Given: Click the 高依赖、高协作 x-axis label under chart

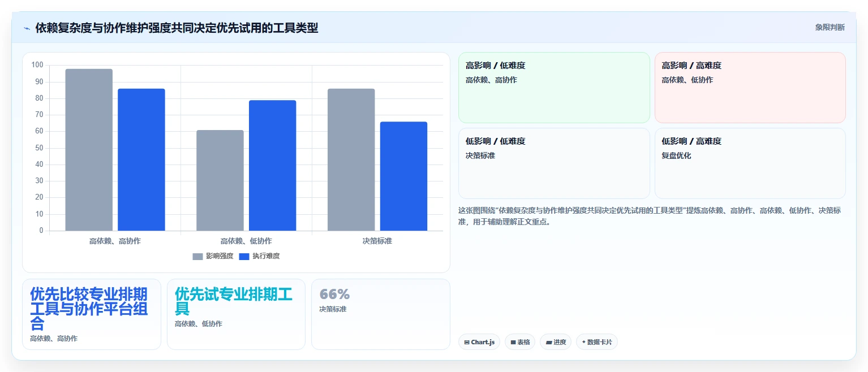Looking at the screenshot, I should coord(115,241).
